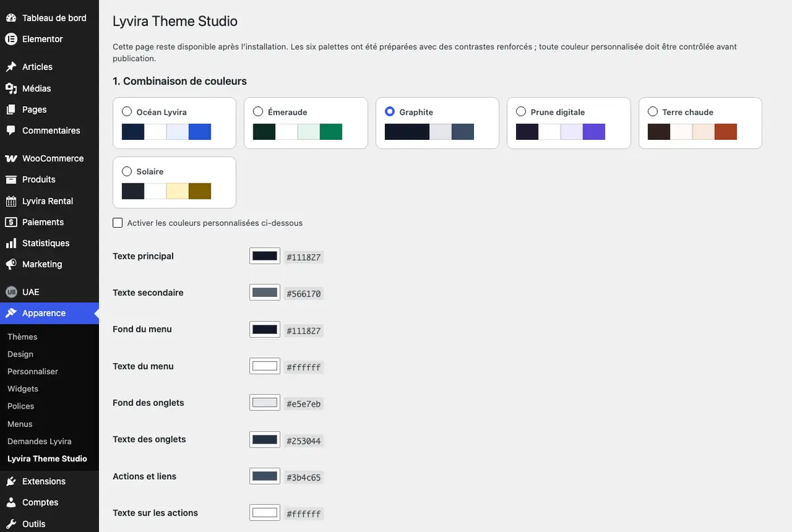Select the Solaire palette radio button
This screenshot has height=532, width=792.
127,171
